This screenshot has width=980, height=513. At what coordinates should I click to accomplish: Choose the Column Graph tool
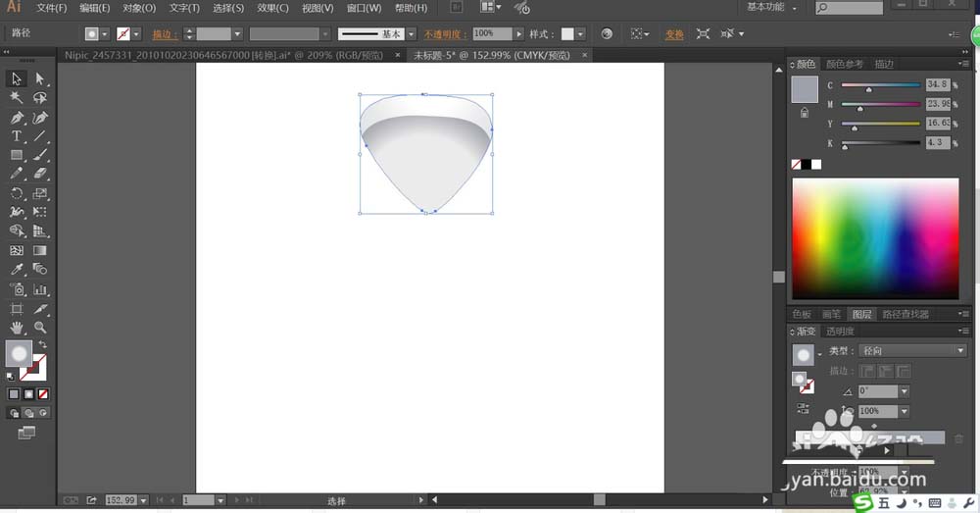click(40, 289)
